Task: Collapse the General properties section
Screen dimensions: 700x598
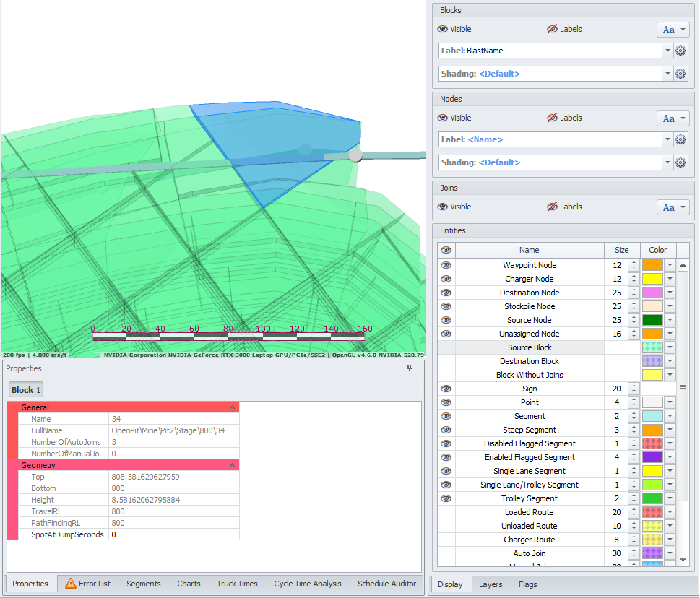Action: point(232,407)
